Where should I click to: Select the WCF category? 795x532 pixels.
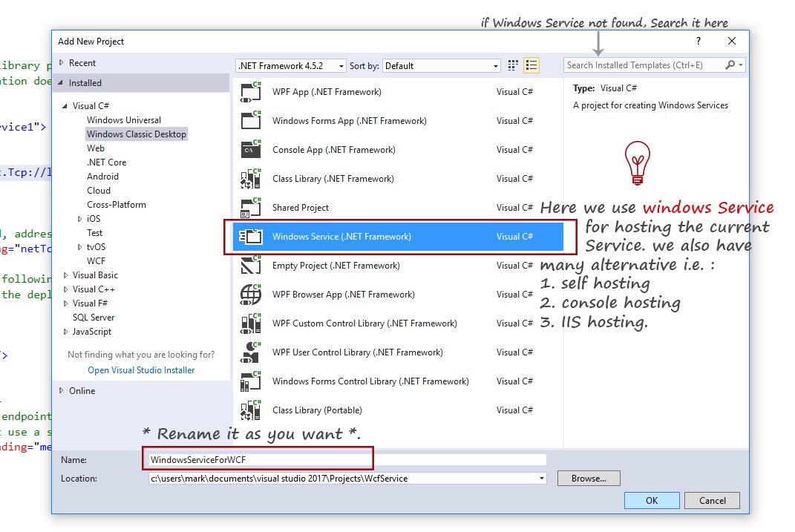(96, 261)
